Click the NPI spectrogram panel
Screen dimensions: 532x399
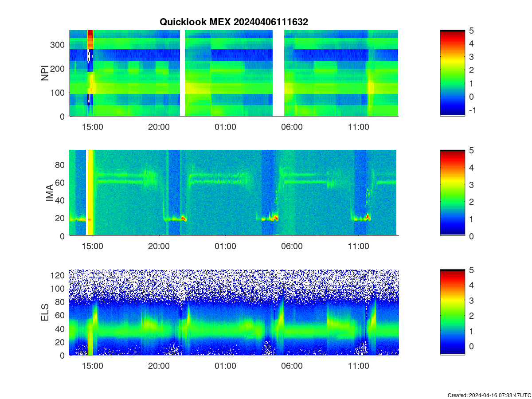tap(234, 73)
